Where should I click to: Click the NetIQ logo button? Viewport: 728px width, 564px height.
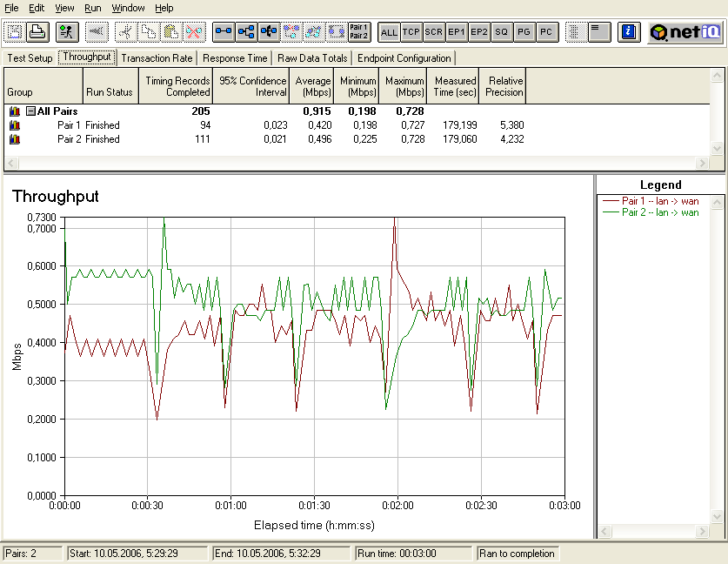(x=685, y=32)
